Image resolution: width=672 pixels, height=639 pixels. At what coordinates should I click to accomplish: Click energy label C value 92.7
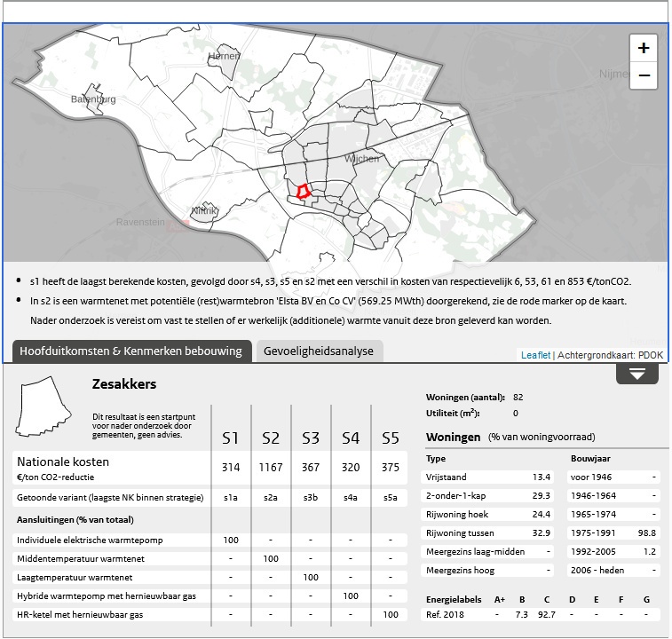pyautogui.click(x=547, y=614)
